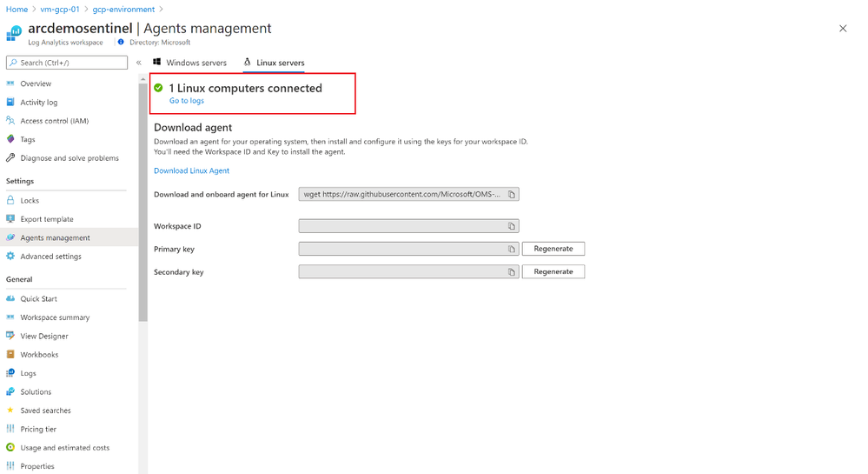Click the arcdemosentinel workspace logo icon
The image size is (868, 474).
[14, 34]
